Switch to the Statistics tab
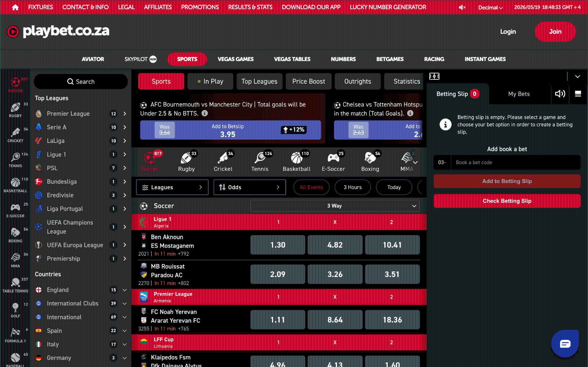The image size is (588, 367). [x=404, y=82]
